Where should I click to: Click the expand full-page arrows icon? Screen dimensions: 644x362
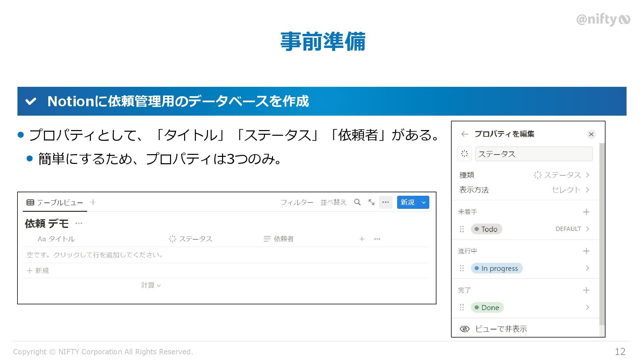[x=371, y=202]
